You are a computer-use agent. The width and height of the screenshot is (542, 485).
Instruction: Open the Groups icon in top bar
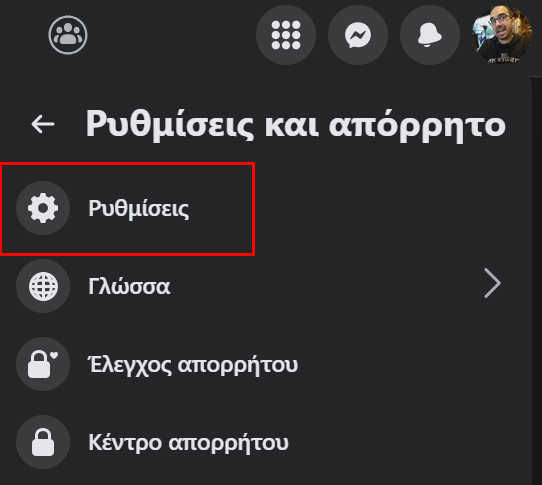tap(68, 35)
